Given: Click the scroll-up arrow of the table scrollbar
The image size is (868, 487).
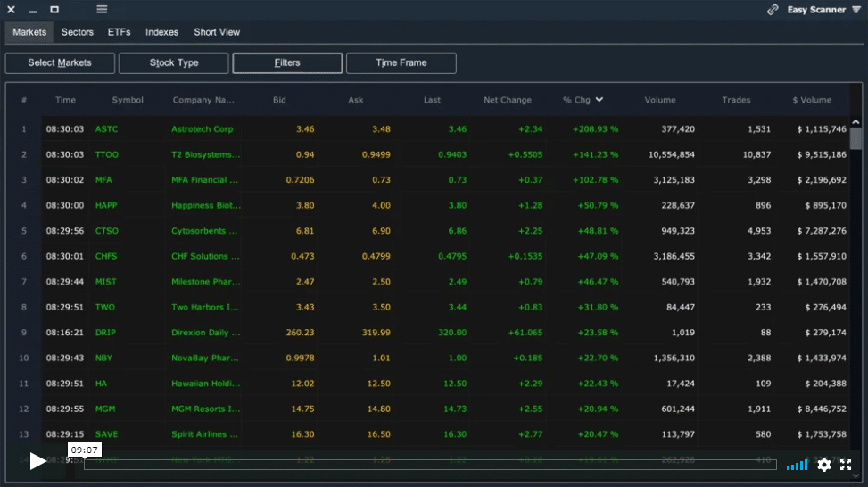Looking at the screenshot, I should (856, 121).
